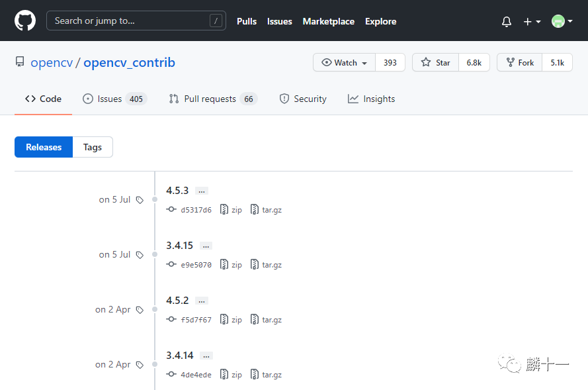View the 5.1k forks count
Viewport: 588px width, 390px height.
pos(558,63)
